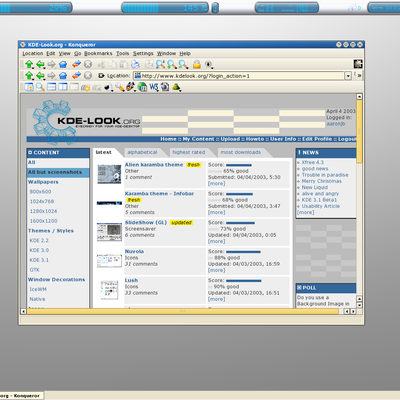Open the first icon on the third toolbar row
The width and height of the screenshot is (400, 400).
click(29, 87)
